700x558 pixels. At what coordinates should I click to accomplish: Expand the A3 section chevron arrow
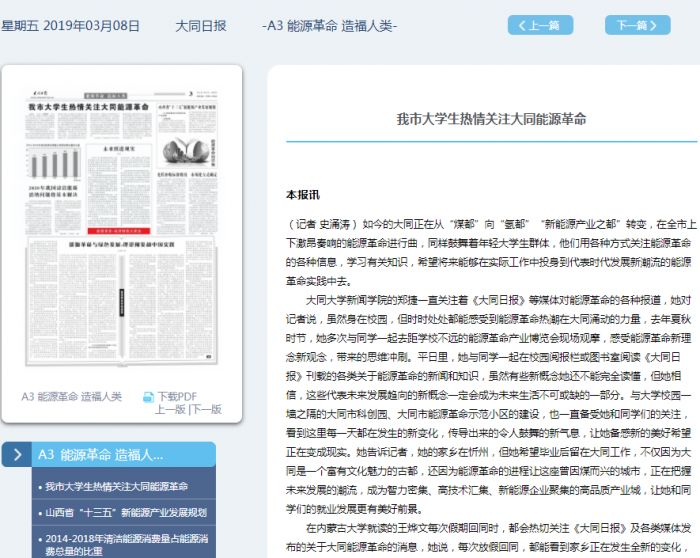coord(18,455)
